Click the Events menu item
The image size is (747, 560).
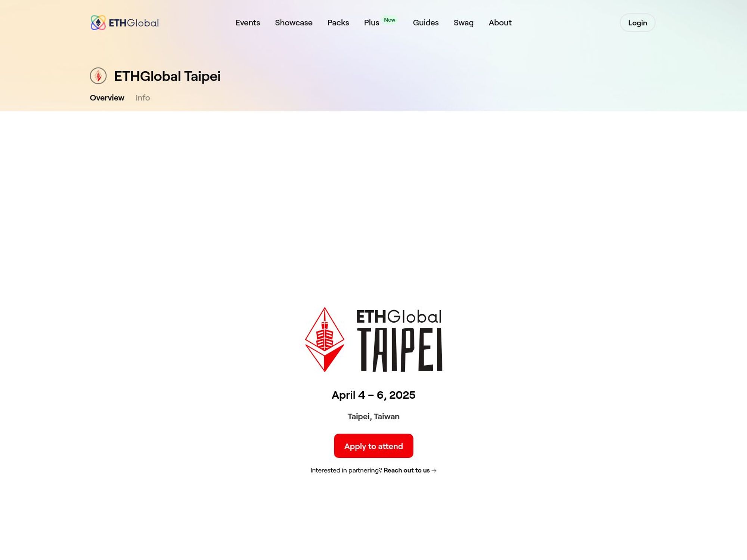point(248,22)
